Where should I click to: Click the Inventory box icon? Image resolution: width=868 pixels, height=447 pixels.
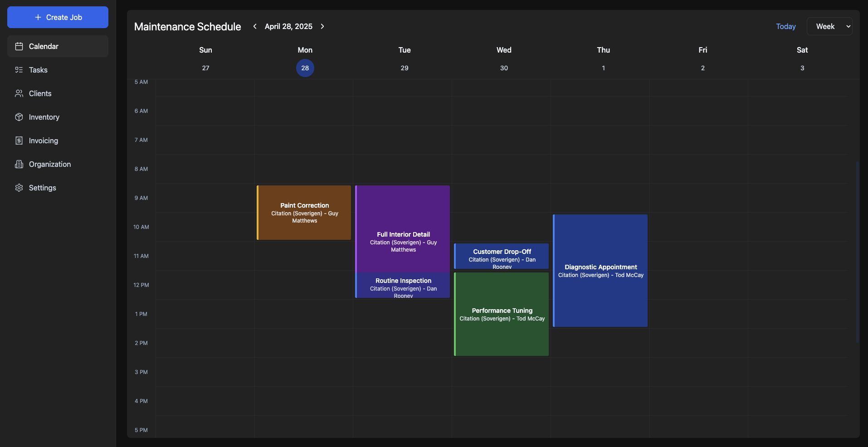click(x=19, y=117)
